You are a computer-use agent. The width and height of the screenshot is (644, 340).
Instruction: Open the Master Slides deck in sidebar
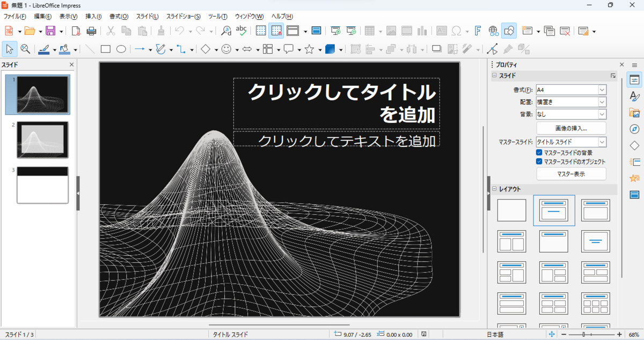pyautogui.click(x=634, y=194)
